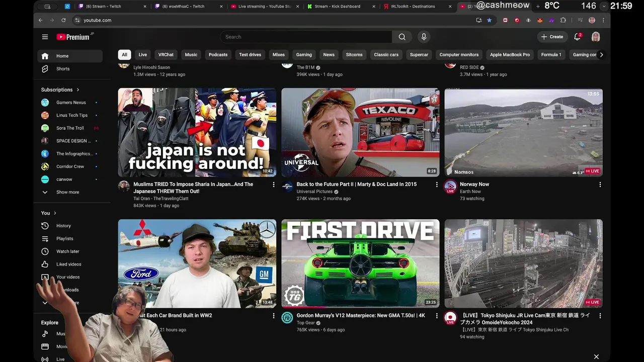The width and height of the screenshot is (644, 362).
Task: Open Playlists in the sidebar
Action: 70,238
